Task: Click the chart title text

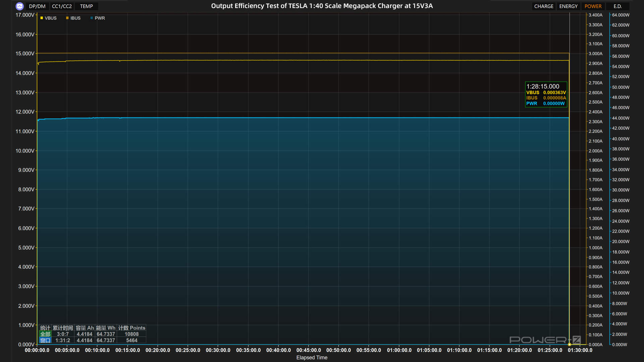Action: pos(322,6)
